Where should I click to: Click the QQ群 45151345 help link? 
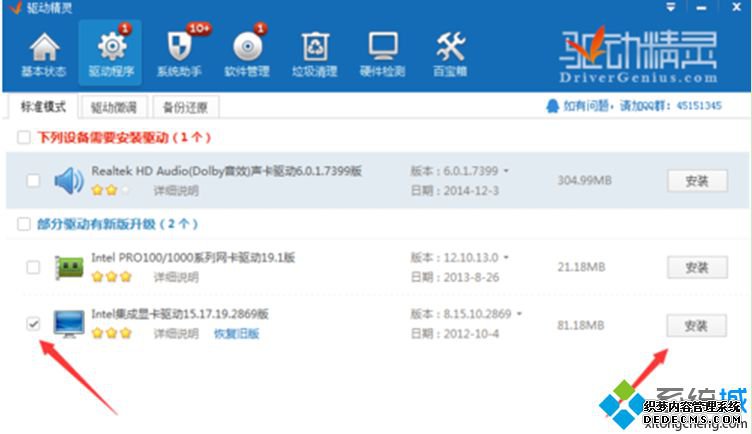(x=642, y=106)
